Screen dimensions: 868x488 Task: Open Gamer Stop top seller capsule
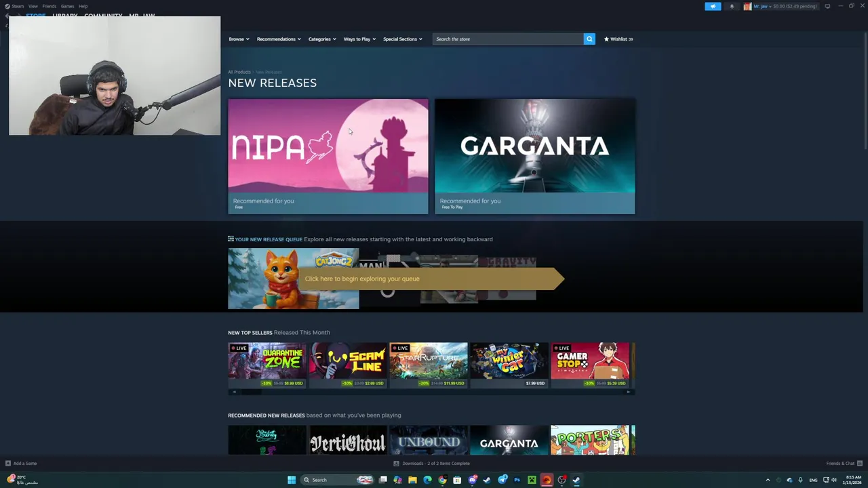click(x=590, y=365)
